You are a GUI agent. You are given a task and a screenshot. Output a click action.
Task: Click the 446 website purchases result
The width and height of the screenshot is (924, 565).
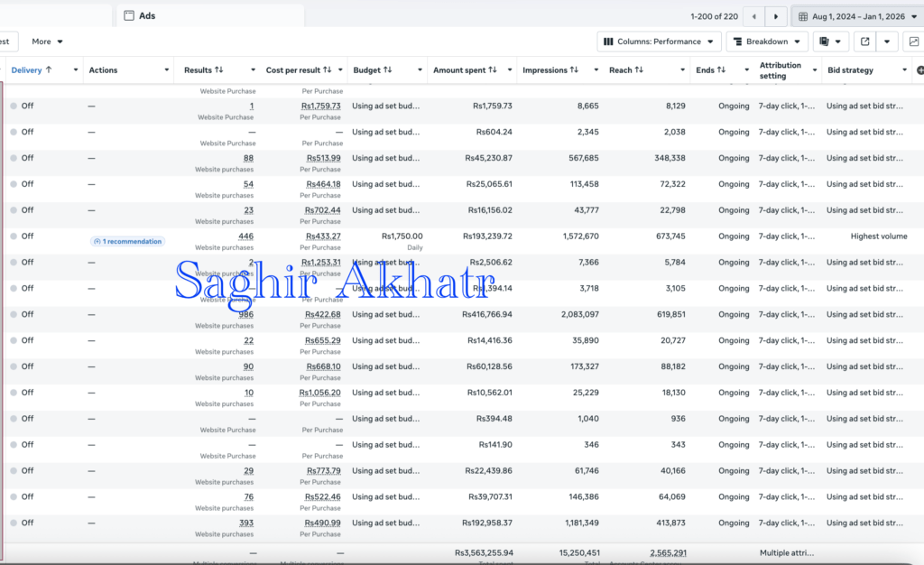tap(245, 236)
